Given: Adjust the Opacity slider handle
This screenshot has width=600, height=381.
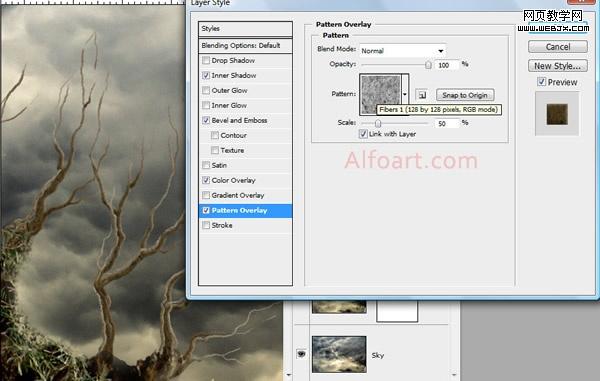Looking at the screenshot, I should click(x=428, y=65).
